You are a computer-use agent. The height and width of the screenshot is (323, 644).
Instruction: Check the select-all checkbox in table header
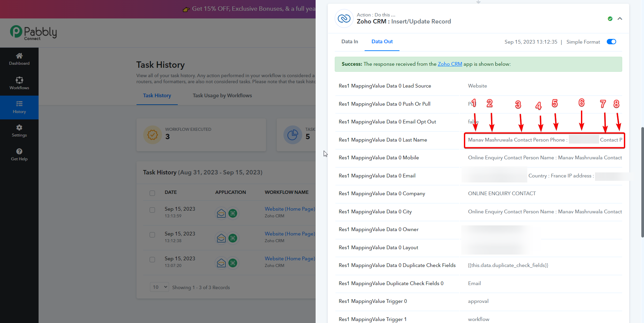click(x=152, y=193)
